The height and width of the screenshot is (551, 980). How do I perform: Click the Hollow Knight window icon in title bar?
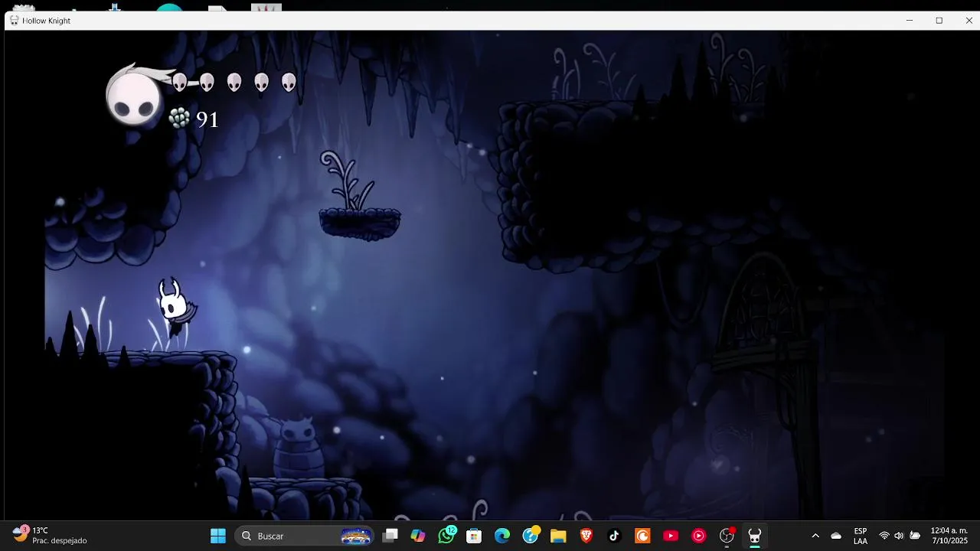(x=15, y=21)
